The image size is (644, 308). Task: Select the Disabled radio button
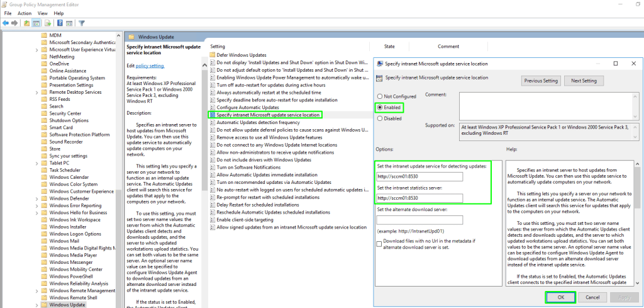(x=379, y=118)
